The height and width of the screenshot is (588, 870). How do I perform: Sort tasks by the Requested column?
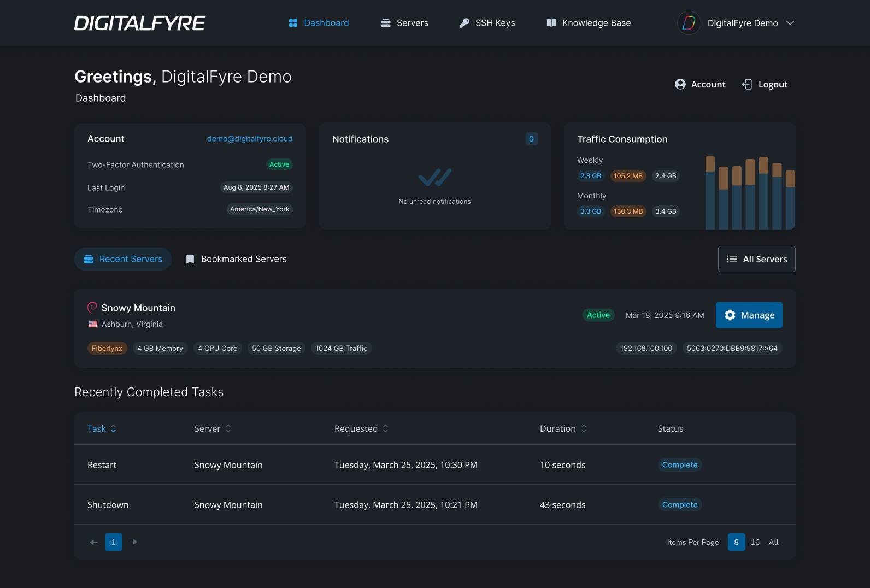(x=362, y=429)
